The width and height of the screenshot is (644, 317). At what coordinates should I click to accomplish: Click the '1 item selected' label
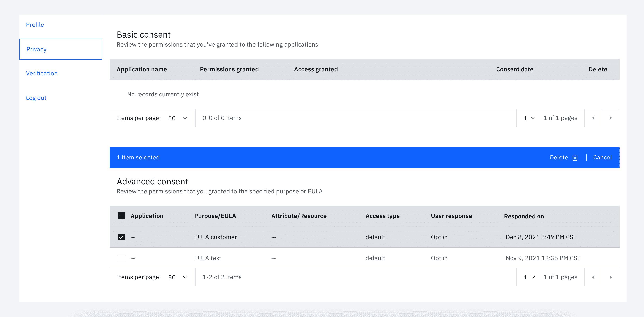138,157
